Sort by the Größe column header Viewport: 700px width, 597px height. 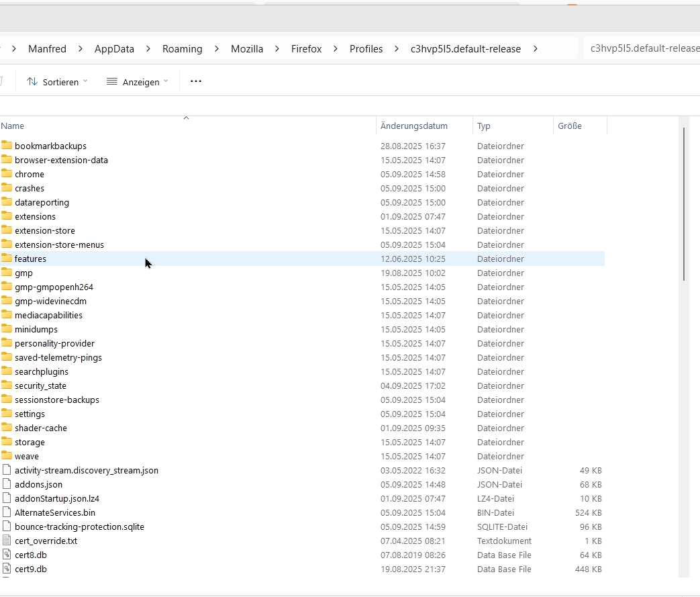tap(570, 126)
